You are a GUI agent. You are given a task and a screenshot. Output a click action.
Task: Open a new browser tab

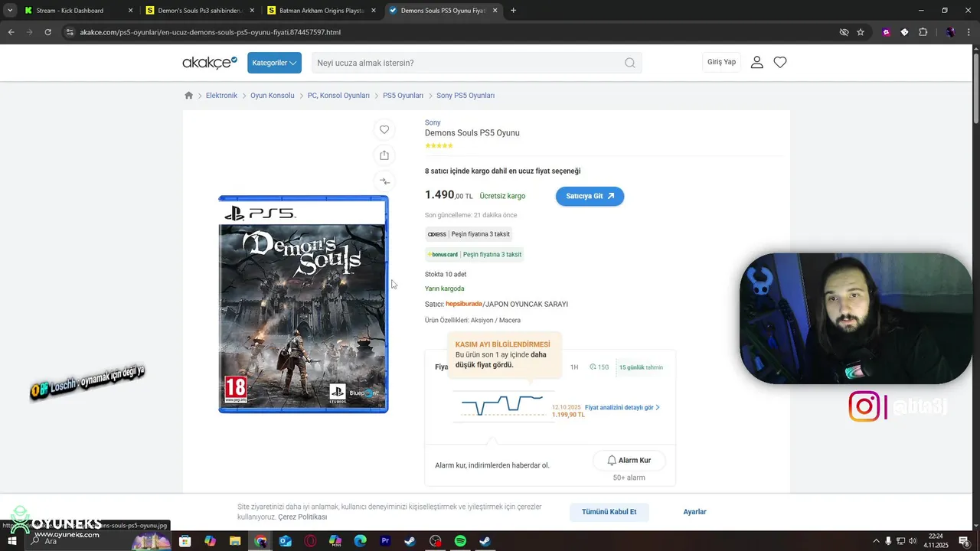point(513,11)
